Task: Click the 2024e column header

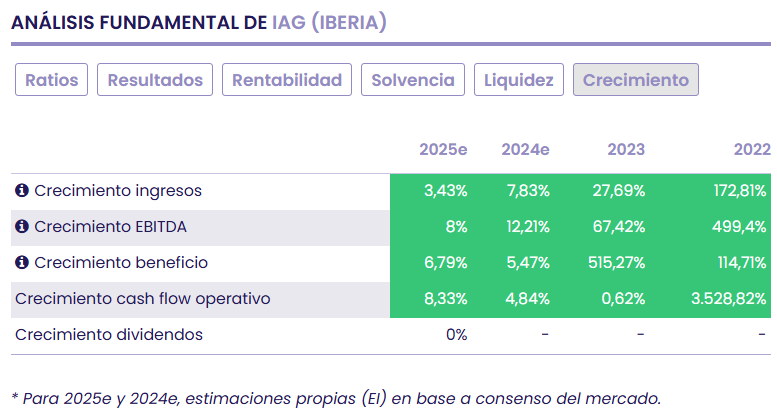Action: coord(525,150)
